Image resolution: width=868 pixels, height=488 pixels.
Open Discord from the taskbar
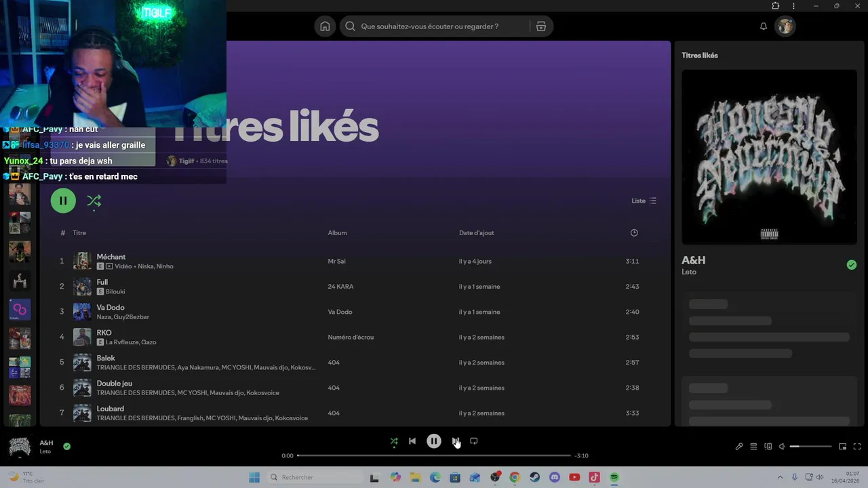(x=555, y=477)
